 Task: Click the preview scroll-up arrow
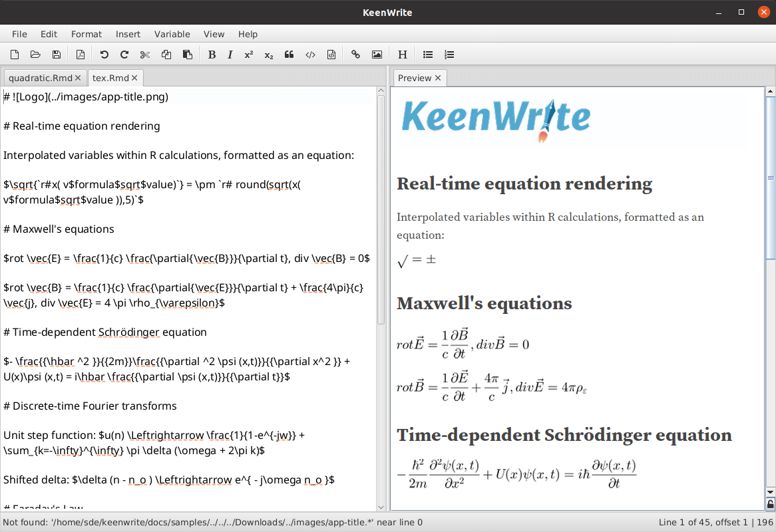click(x=771, y=92)
